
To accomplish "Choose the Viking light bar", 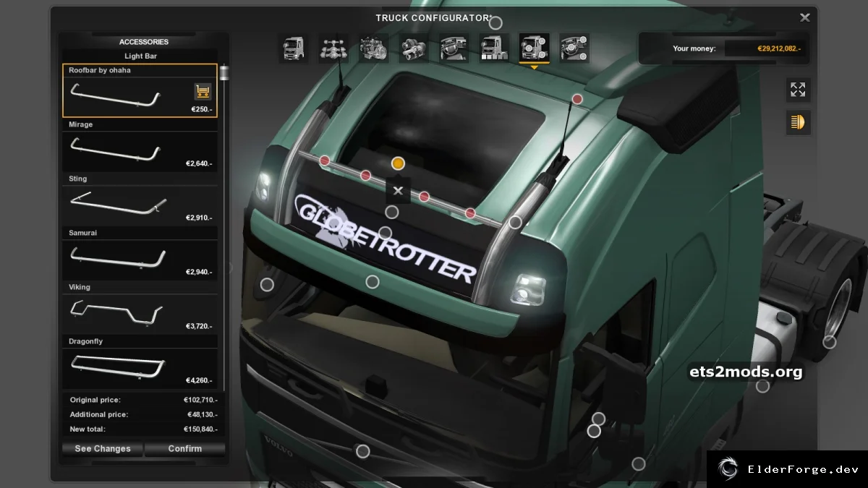I will [x=140, y=308].
